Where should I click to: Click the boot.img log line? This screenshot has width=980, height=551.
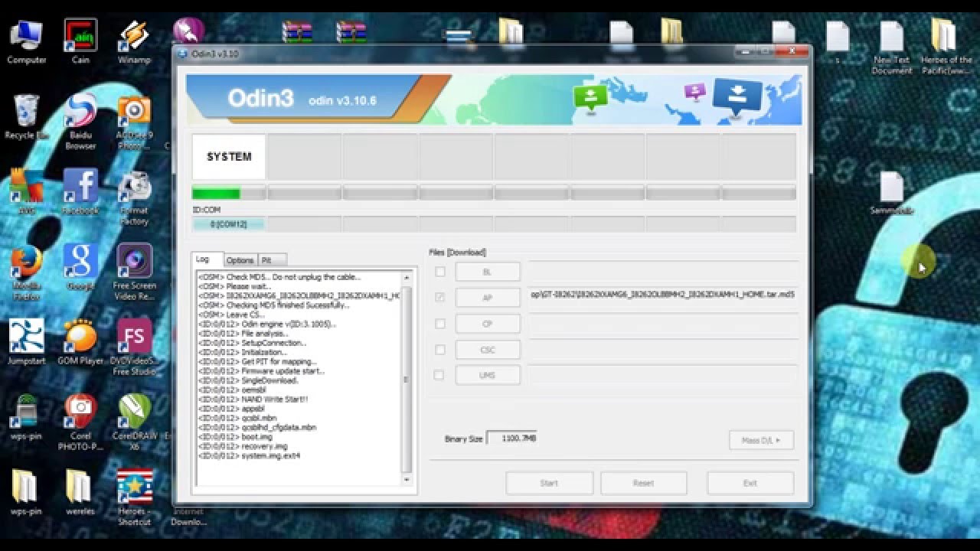point(236,437)
